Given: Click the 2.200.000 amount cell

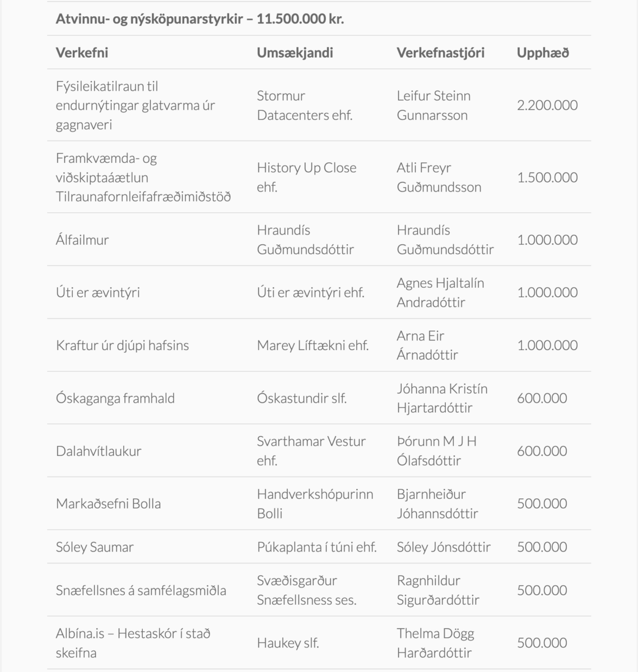Looking at the screenshot, I should (547, 105).
